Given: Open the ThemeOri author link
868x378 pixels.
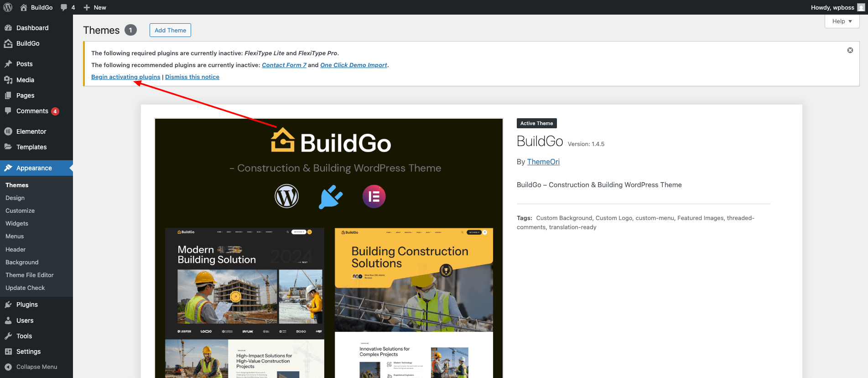Looking at the screenshot, I should click(543, 162).
